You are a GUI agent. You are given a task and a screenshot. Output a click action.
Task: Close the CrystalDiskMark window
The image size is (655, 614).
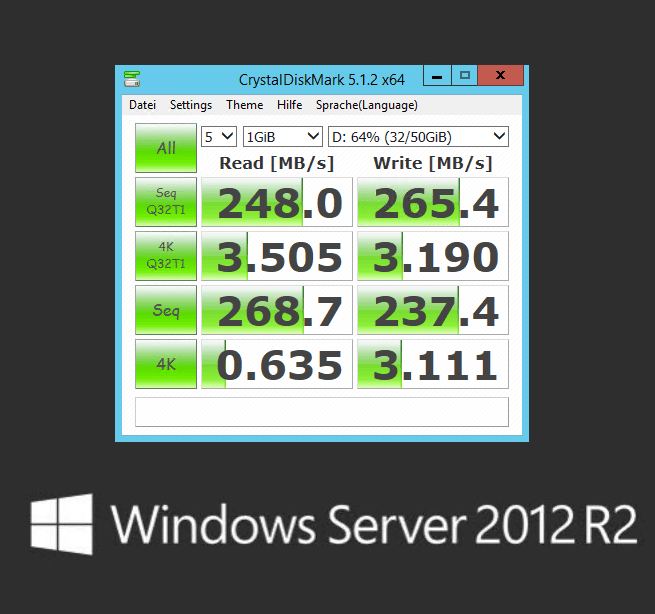[x=500, y=76]
